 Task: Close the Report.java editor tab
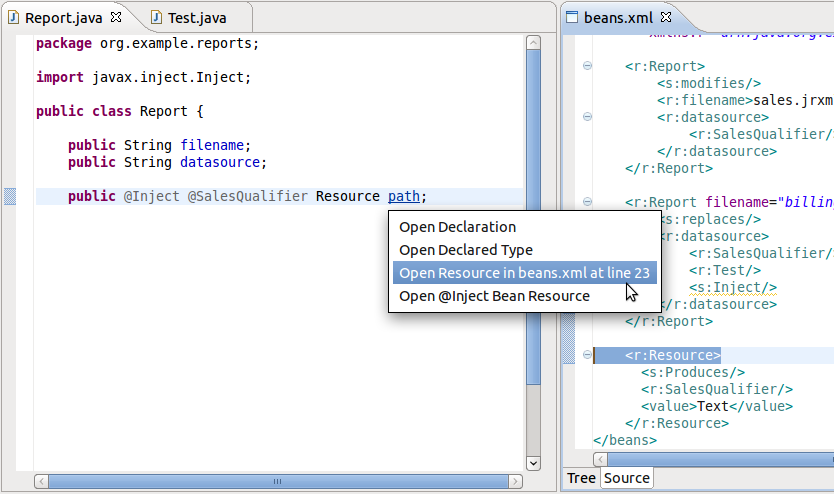(116, 18)
